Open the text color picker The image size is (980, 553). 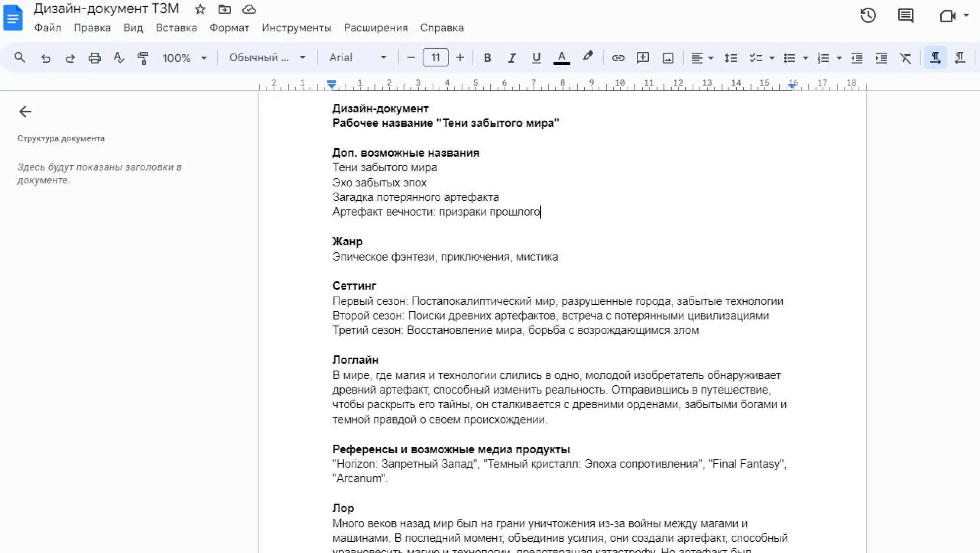pos(561,58)
